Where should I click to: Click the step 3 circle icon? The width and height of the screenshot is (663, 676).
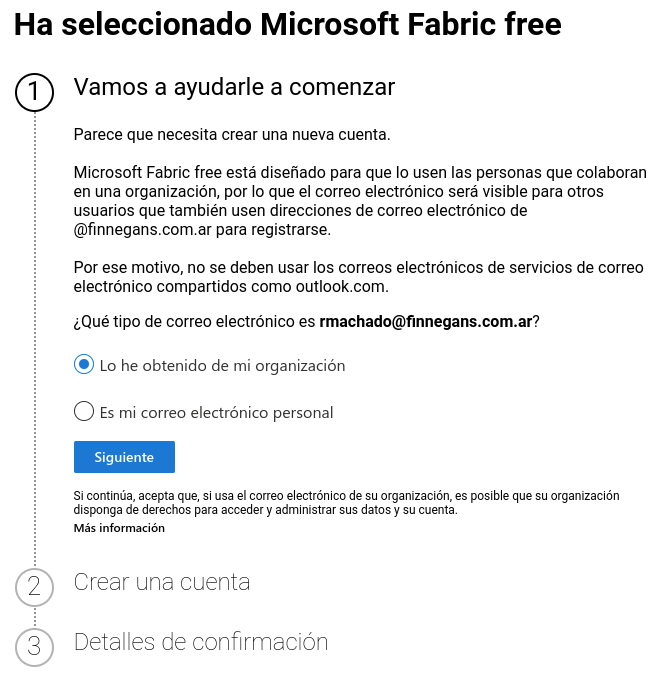tap(34, 646)
